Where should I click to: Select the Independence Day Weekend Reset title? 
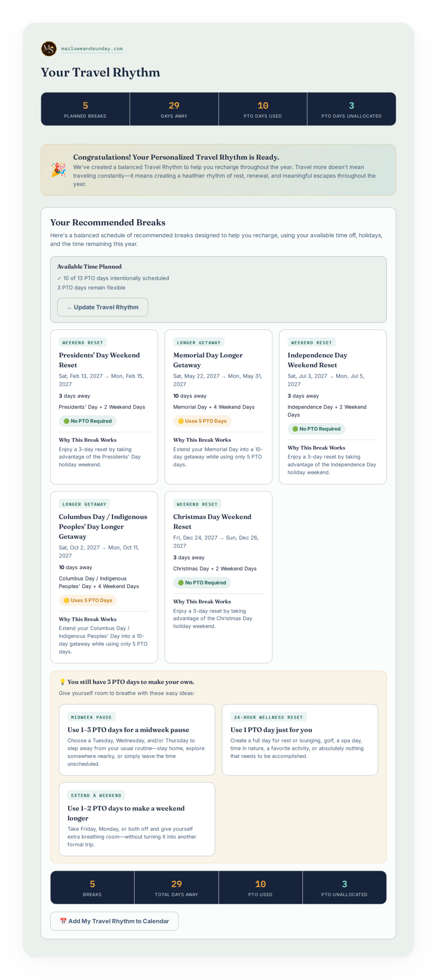317,360
